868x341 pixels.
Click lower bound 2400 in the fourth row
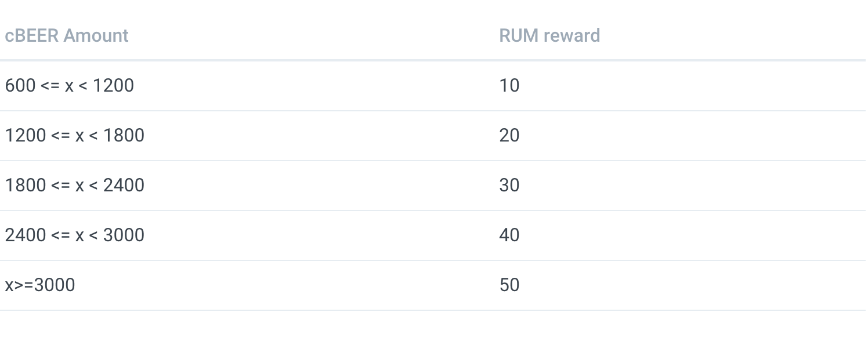click(26, 235)
